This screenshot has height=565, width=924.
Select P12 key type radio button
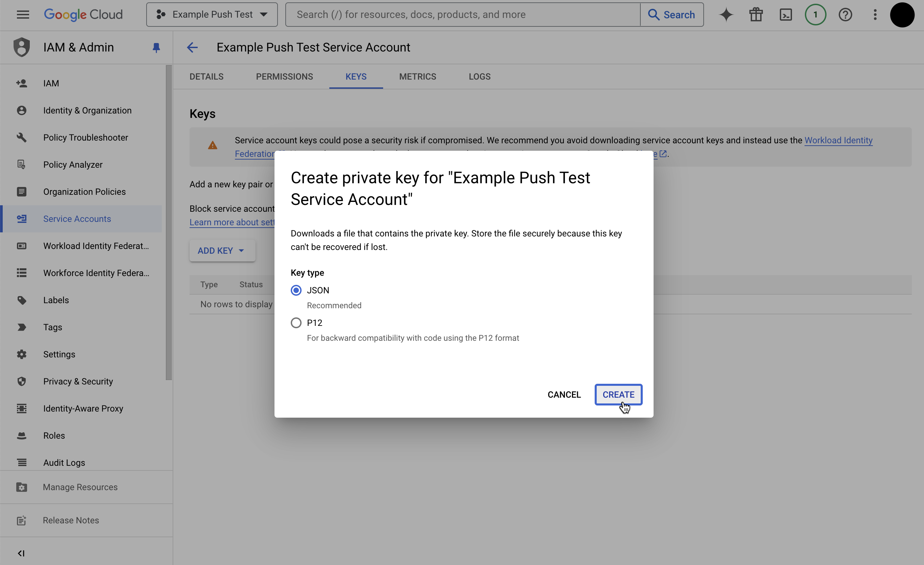(x=296, y=323)
